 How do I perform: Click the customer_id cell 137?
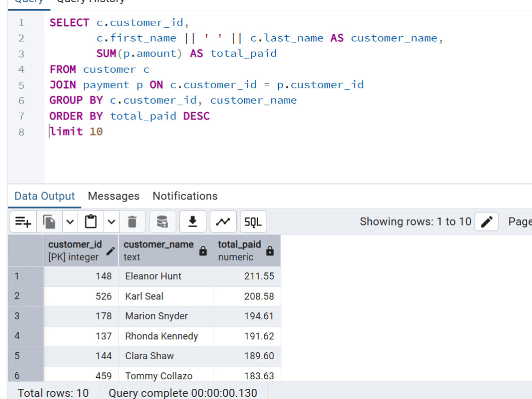click(81, 336)
